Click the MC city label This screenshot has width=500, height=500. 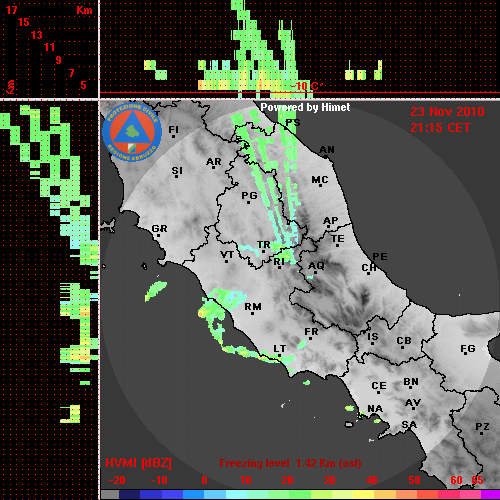click(320, 180)
